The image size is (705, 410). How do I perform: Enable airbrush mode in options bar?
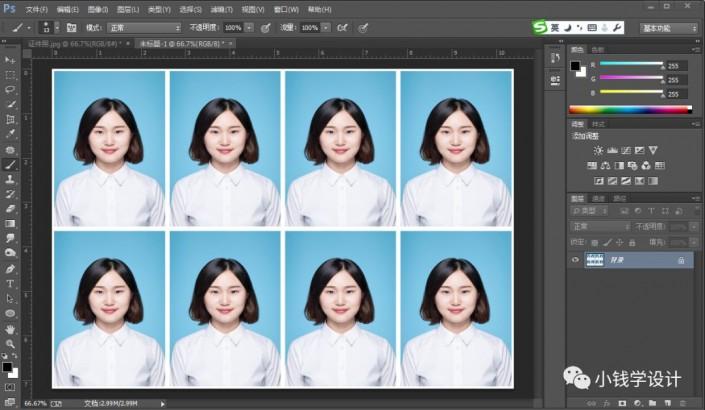click(342, 28)
